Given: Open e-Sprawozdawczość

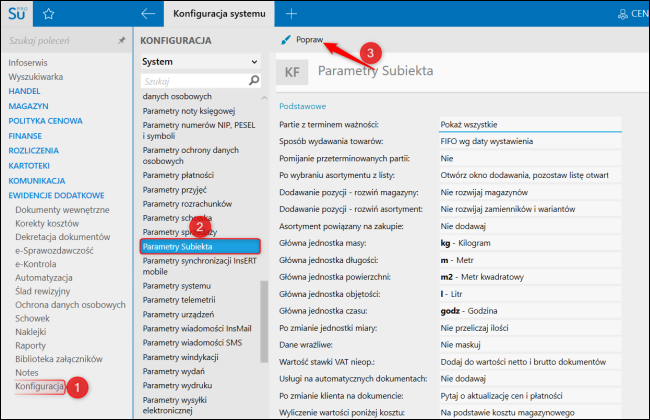Looking at the screenshot, I should click(54, 250).
